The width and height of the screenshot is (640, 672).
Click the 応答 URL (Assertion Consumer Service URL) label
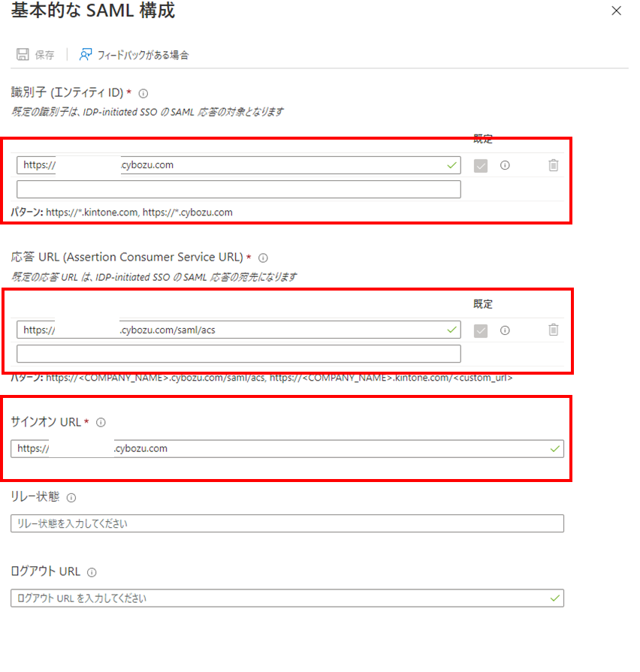pyautogui.click(x=127, y=257)
